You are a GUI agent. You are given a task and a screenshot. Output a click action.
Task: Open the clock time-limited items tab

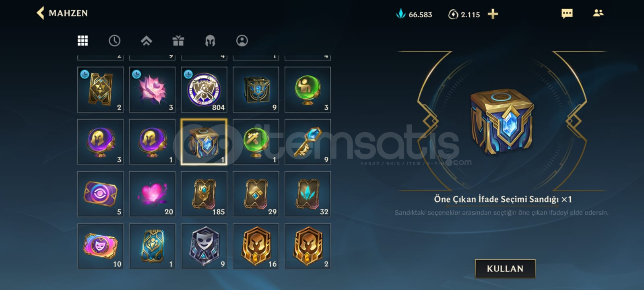point(114,41)
